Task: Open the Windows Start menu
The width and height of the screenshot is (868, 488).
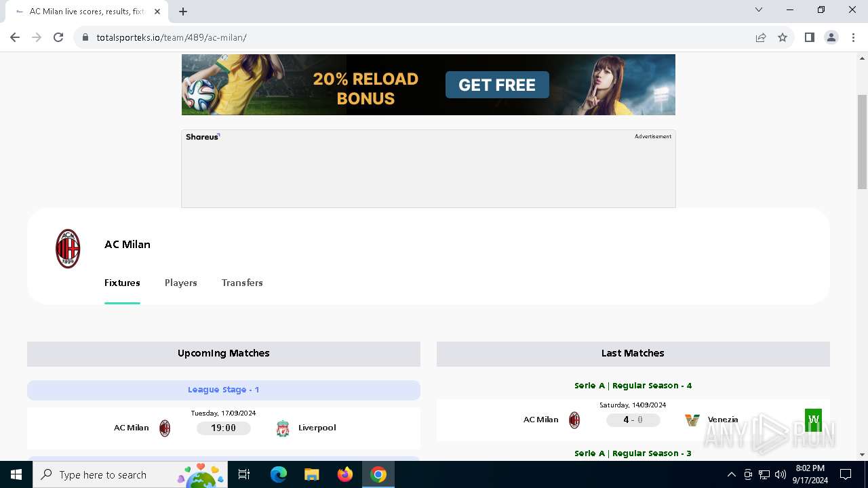Action: 16,474
